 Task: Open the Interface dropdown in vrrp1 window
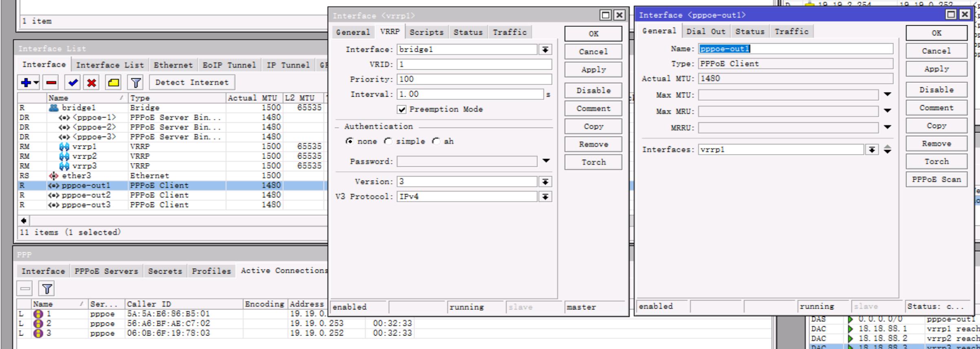[x=545, y=50]
